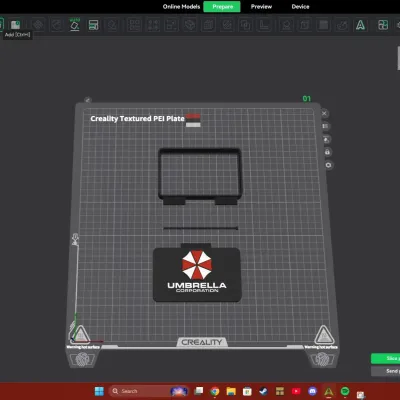Toggle the plate lock icon
The width and height of the screenshot is (400, 400).
(327, 152)
